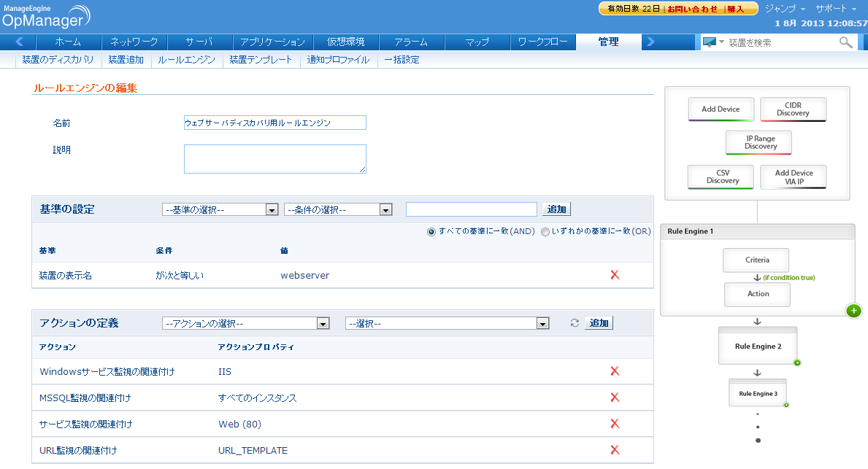
Task: Click the Add Device box in diagram
Action: pyautogui.click(x=721, y=109)
